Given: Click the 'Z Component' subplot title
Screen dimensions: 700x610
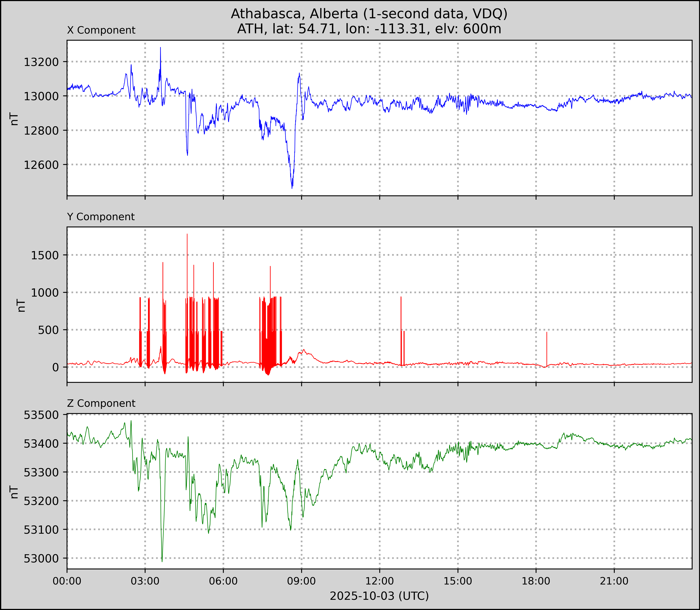Looking at the screenshot, I should (101, 403).
